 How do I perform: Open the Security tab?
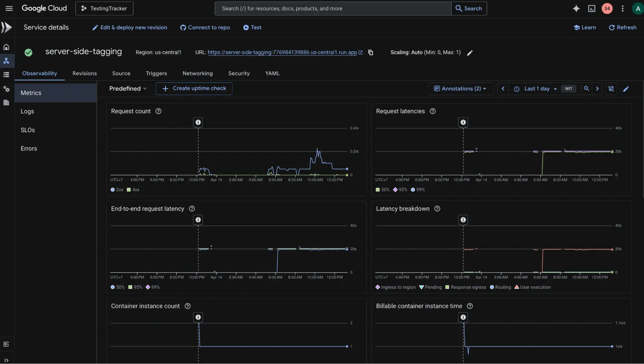239,73
